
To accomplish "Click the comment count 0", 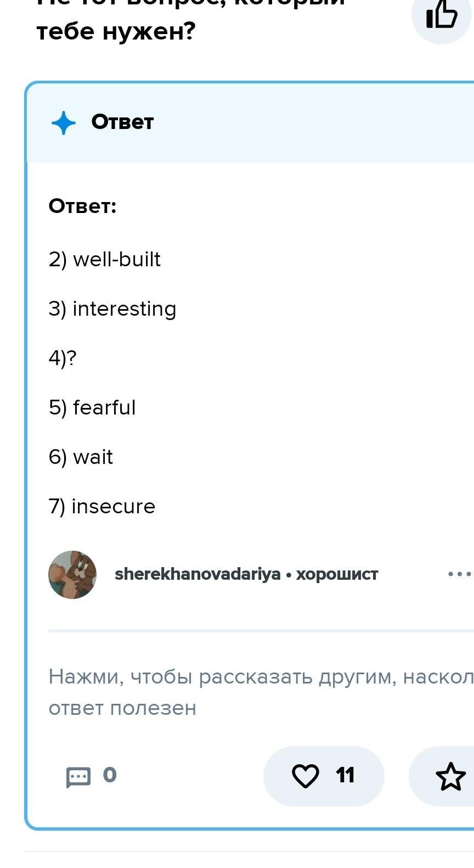I will (x=110, y=775).
